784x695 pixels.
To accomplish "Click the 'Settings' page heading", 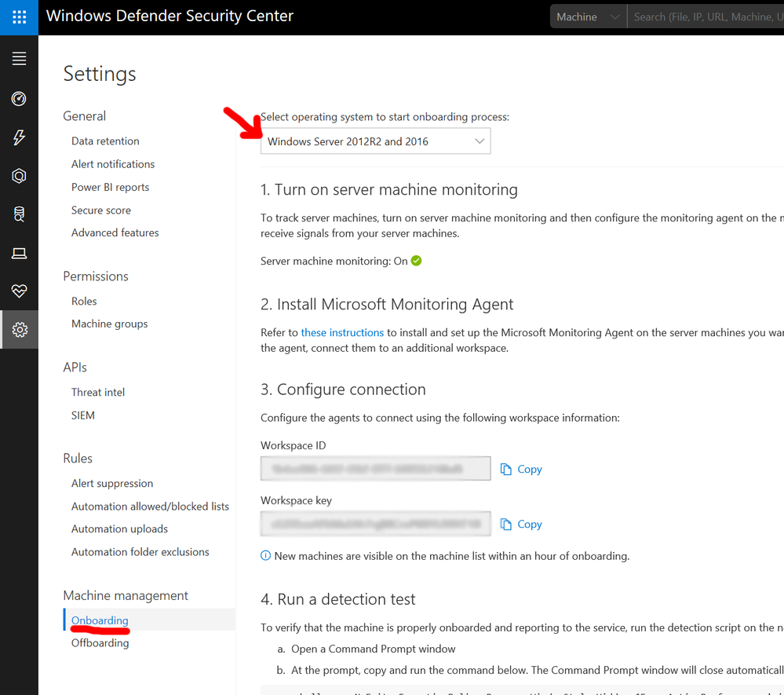I will coord(100,74).
